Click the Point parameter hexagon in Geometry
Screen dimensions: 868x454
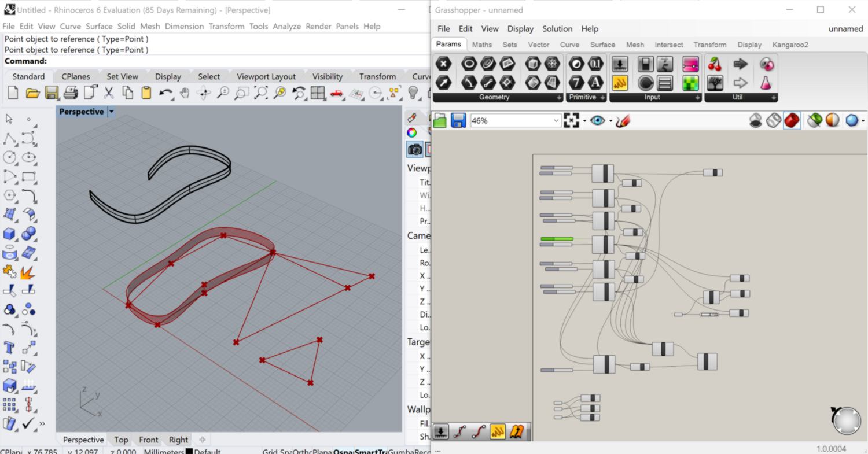pyautogui.click(x=443, y=64)
